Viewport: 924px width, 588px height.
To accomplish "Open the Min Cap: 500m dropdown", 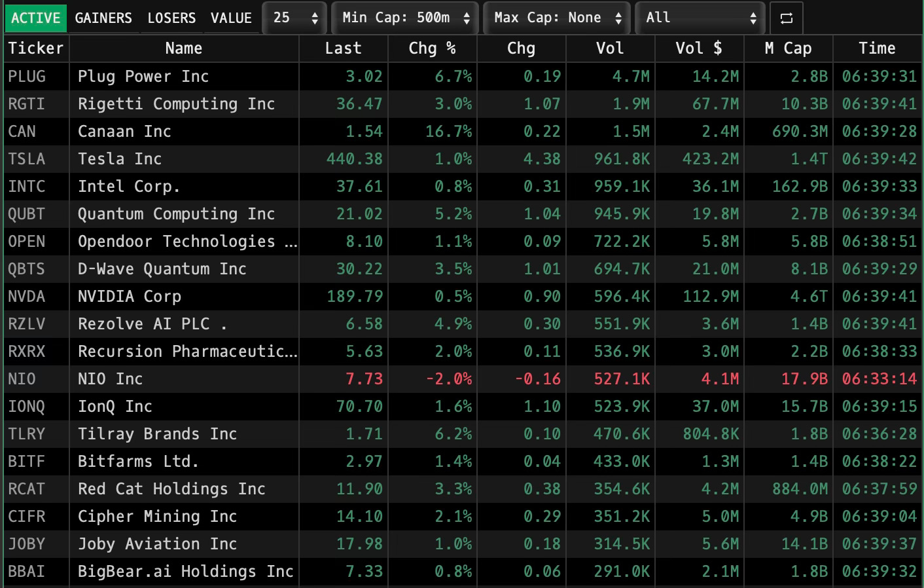I will tap(405, 18).
